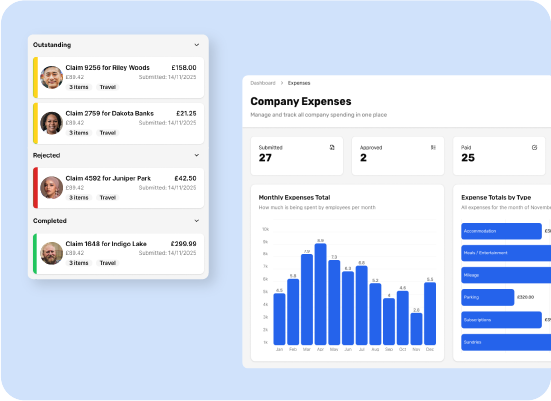Click the Paid card check icon
Image resolution: width=551 pixels, height=401 pixels.
tap(534, 147)
